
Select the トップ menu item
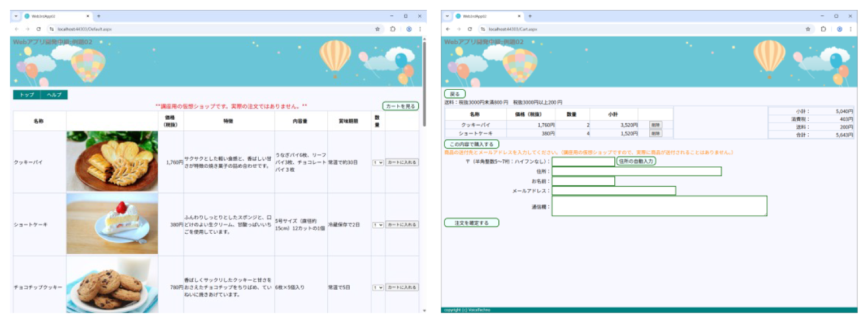27,95
